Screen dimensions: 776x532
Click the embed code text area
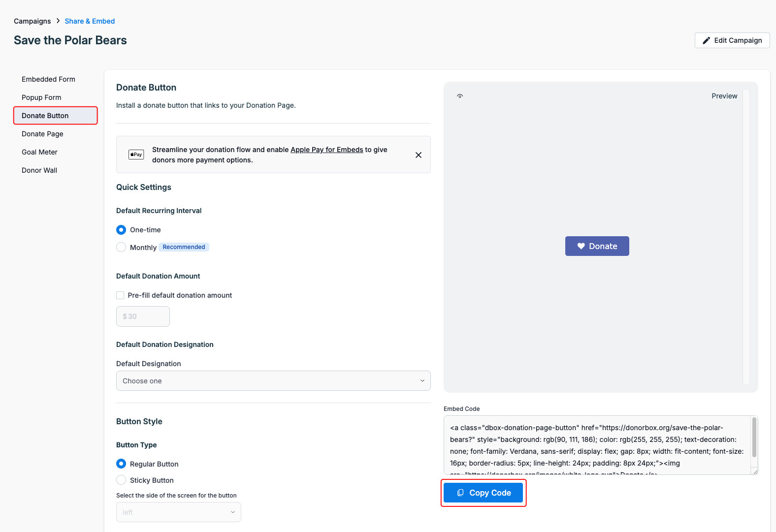coord(597,445)
